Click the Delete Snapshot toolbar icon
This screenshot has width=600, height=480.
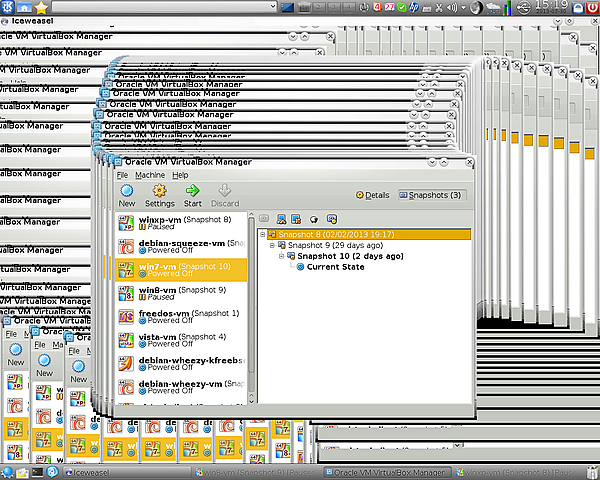[297, 218]
